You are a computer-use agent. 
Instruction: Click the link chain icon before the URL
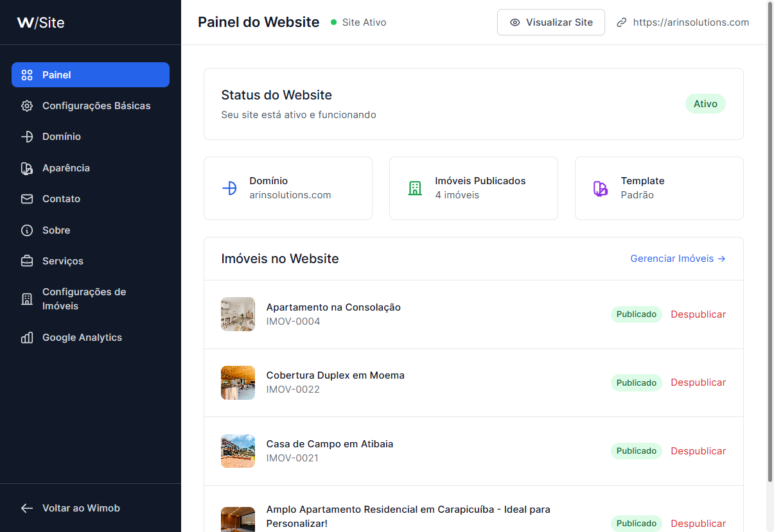621,22
